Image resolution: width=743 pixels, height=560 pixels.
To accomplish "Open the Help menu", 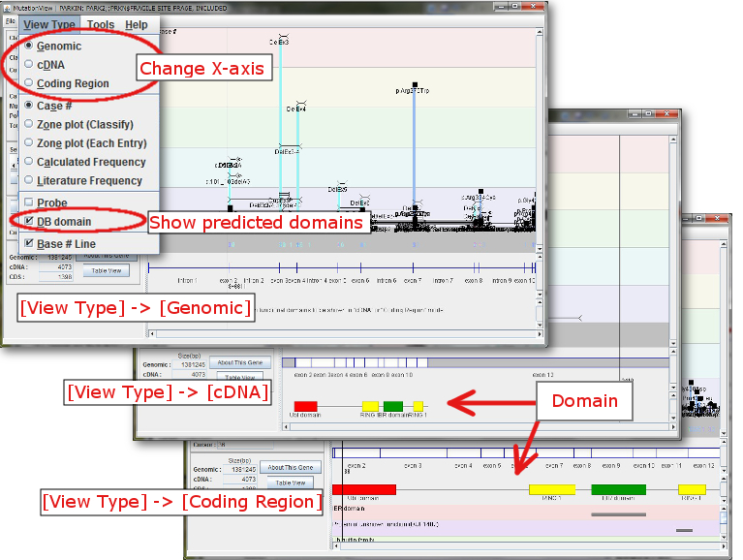I will point(137,25).
